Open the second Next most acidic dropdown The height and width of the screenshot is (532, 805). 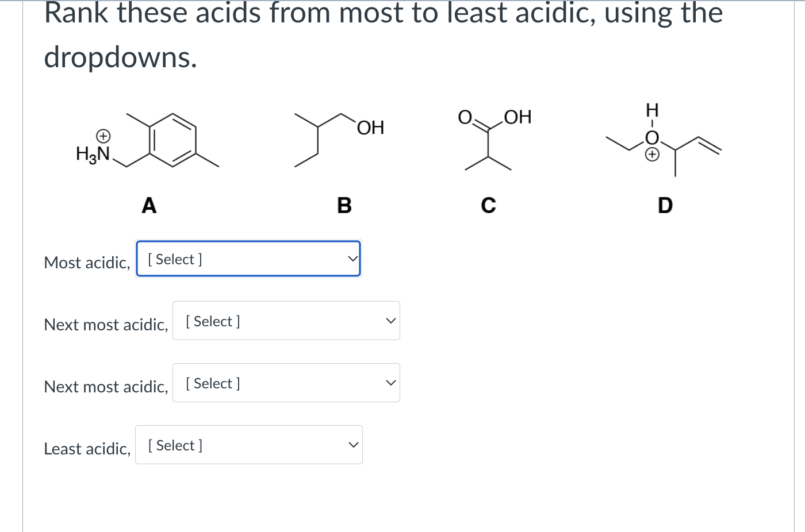pyautogui.click(x=286, y=383)
